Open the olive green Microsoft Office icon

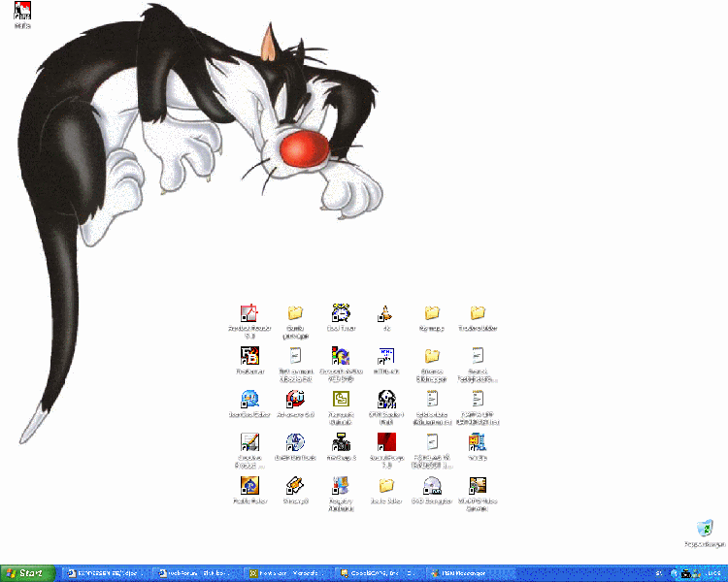(x=342, y=399)
